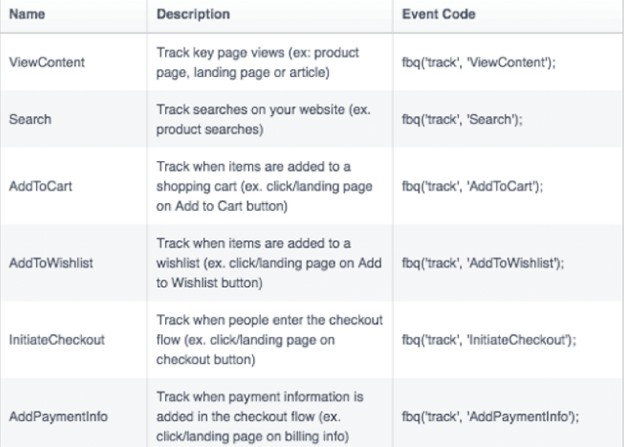The width and height of the screenshot is (624, 447).
Task: Click the shopping cart tracking description
Action: (260, 186)
